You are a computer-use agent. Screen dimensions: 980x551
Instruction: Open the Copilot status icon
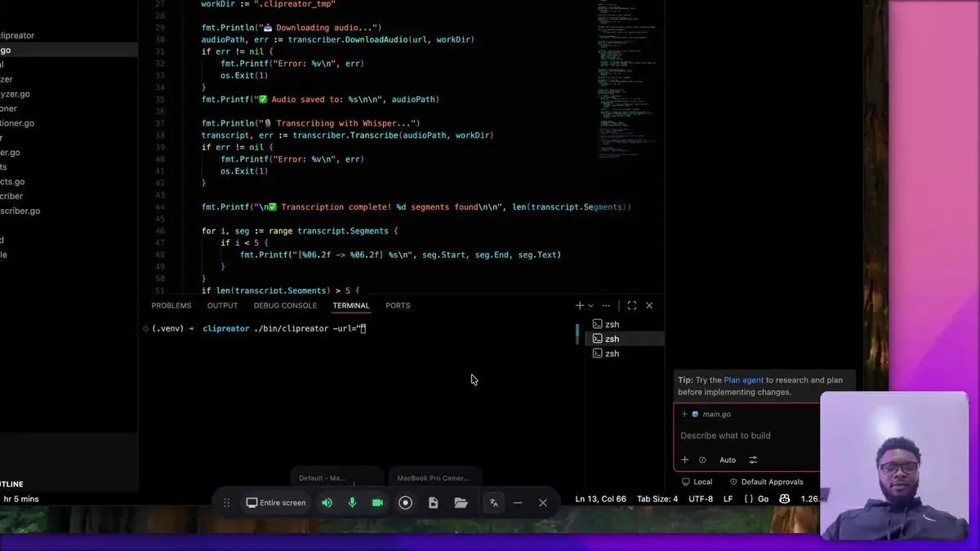pyautogui.click(x=785, y=499)
